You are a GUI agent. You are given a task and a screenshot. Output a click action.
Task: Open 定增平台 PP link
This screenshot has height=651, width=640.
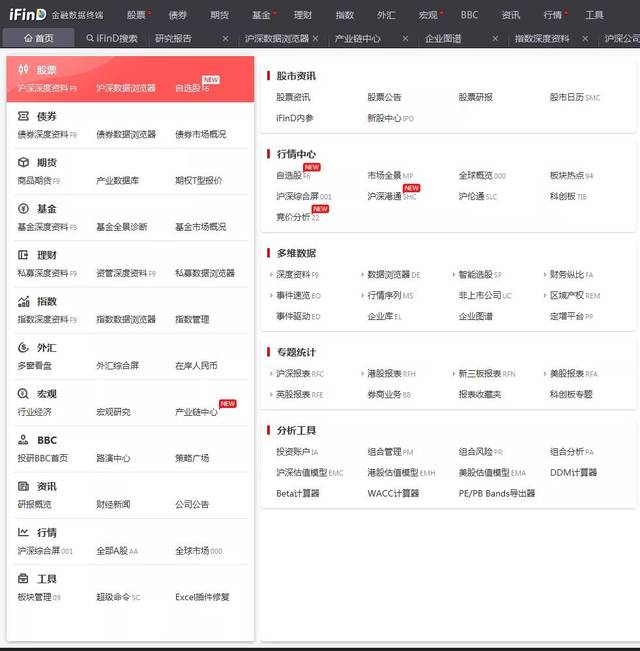click(x=572, y=316)
